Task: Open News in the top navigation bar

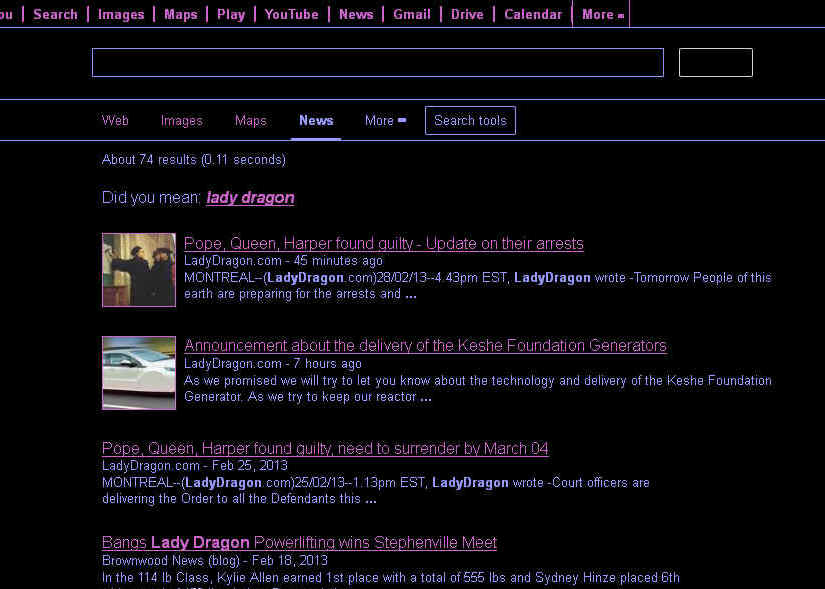Action: point(356,14)
